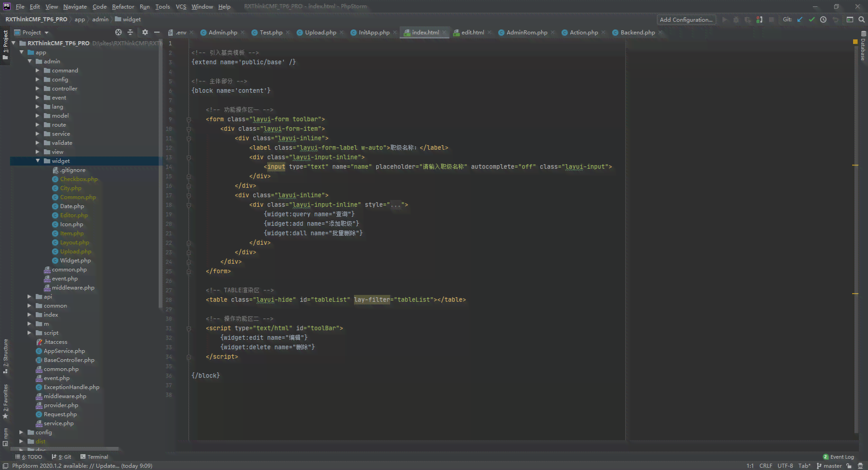This screenshot has height=470, width=868.
Task: Click the Debug bug icon in toolbar
Action: (x=736, y=19)
